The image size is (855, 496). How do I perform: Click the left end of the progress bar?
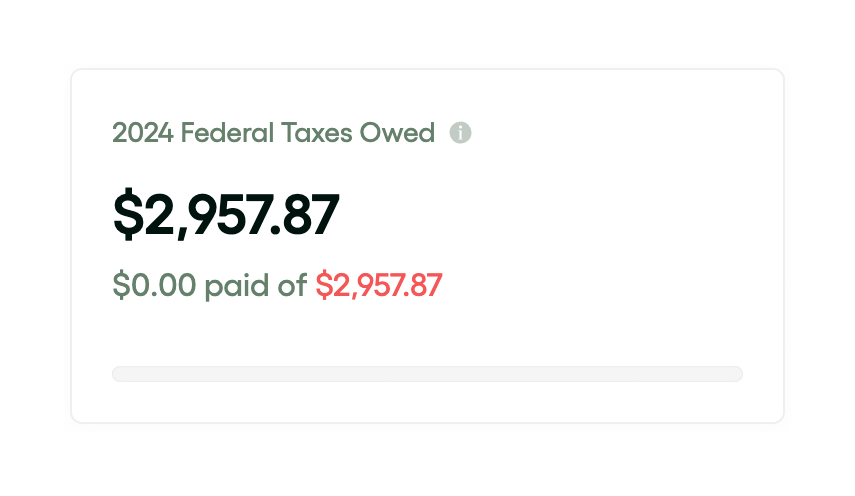tap(120, 374)
